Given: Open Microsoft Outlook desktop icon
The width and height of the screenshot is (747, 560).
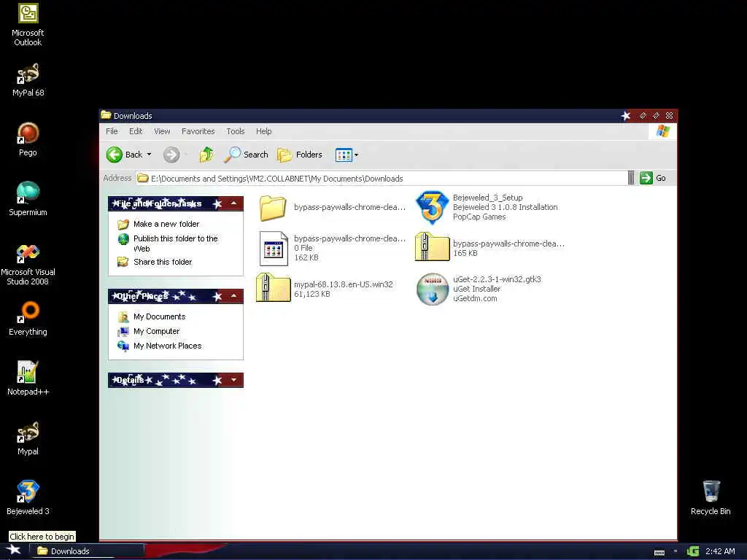Looking at the screenshot, I should coord(28,25).
